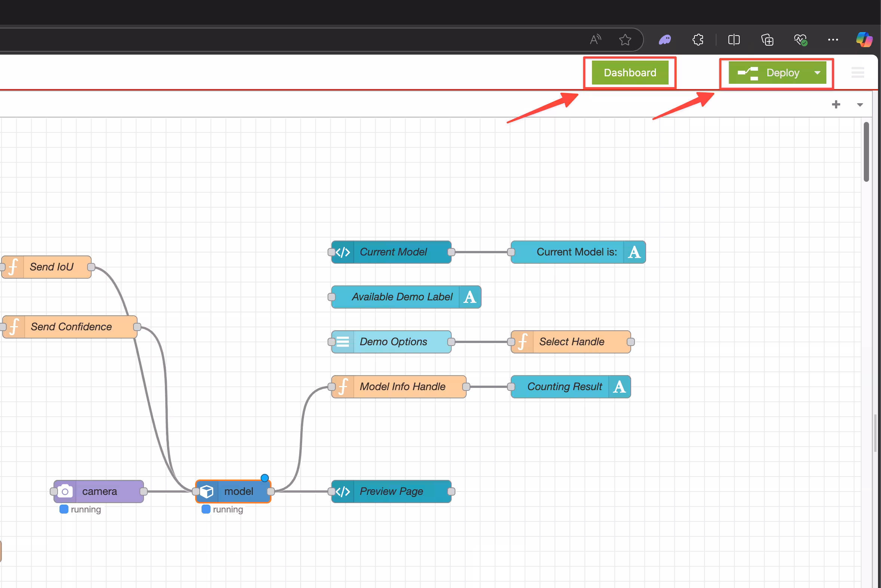Click the Demo Options list icon
This screenshot has width=881, height=588.
[x=343, y=342]
